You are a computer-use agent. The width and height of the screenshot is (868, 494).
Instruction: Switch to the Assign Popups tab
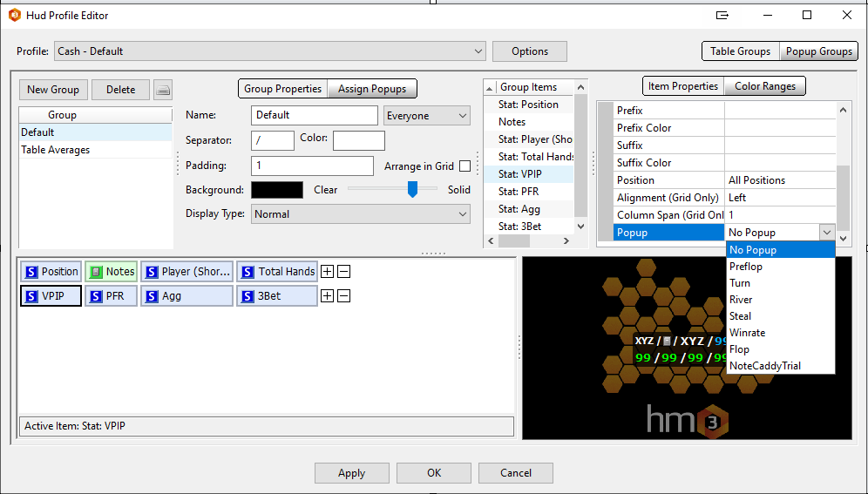(372, 89)
